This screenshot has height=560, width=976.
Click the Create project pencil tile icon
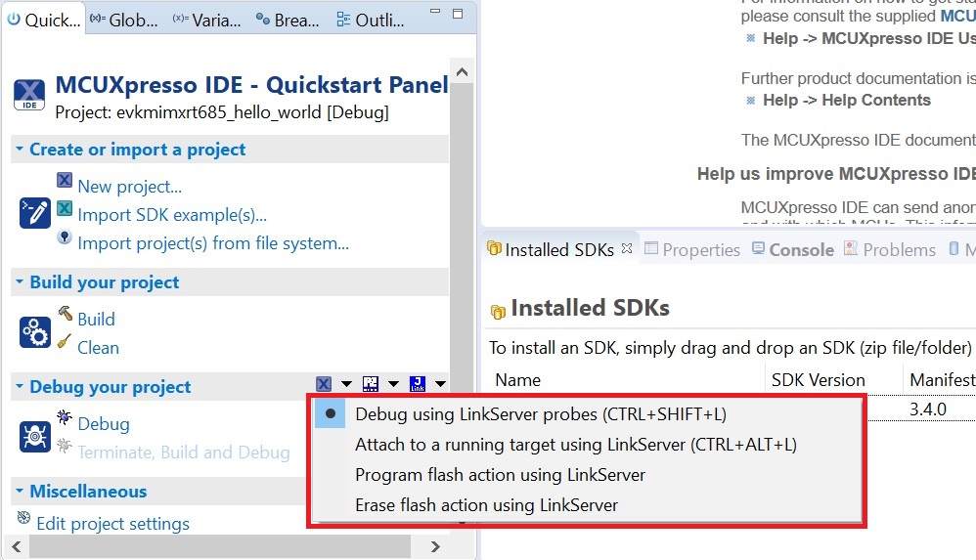tap(34, 213)
